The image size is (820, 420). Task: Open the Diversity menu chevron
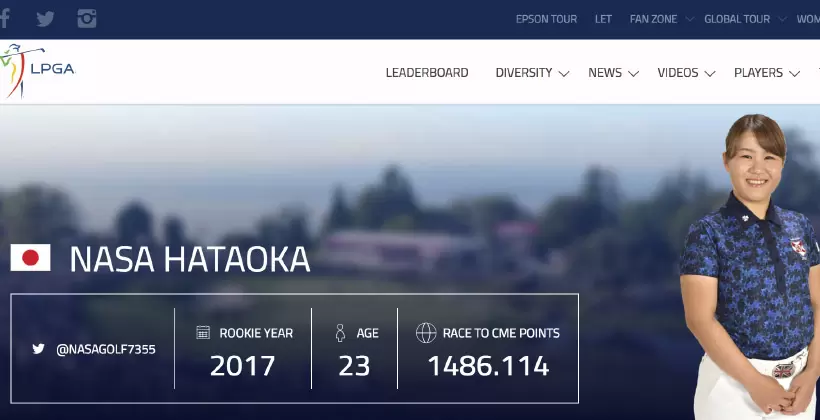pos(564,73)
